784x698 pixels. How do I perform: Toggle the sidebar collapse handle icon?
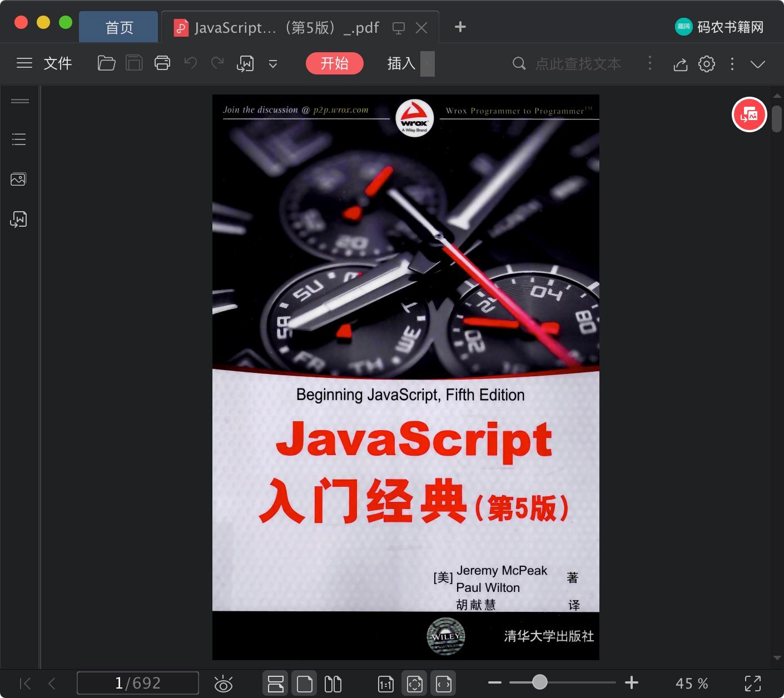coord(20,101)
